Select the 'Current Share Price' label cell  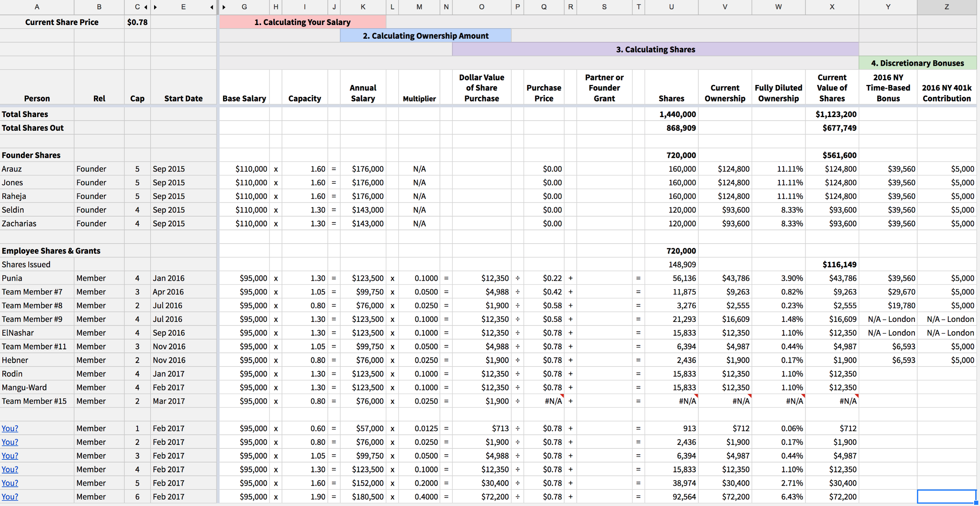coord(62,22)
